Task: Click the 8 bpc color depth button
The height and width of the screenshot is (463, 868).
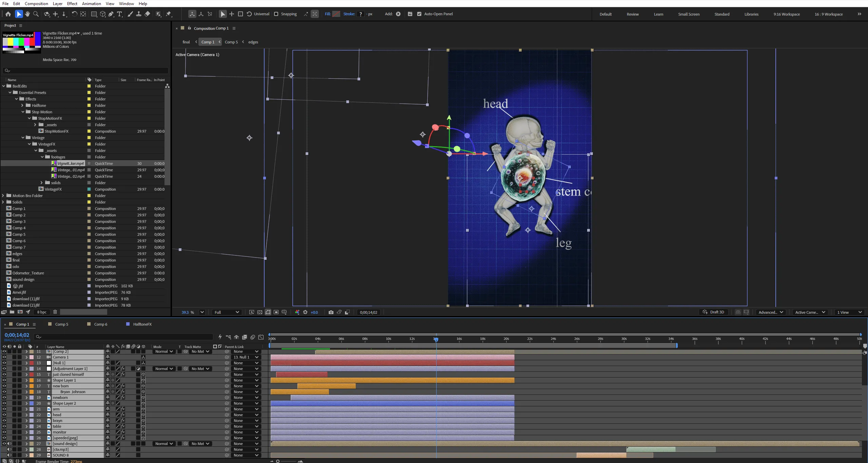Action: [x=42, y=312]
